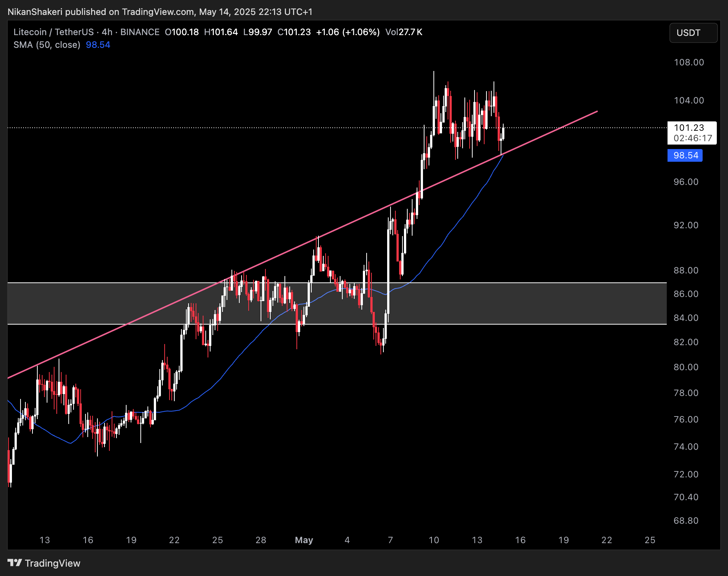
Task: Click the 7 date label on time axis
Action: [x=391, y=540]
